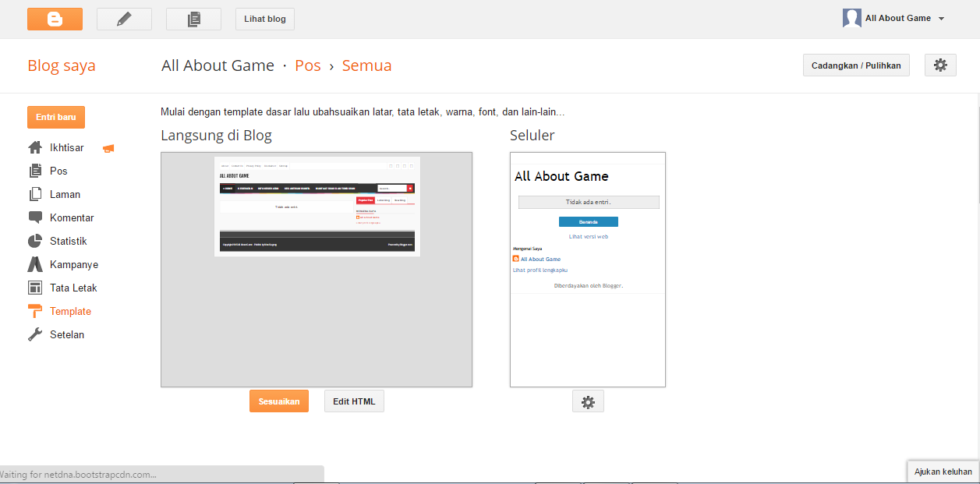Open Tata Letak in the sidebar
Screen dimensions: 980x484
pos(73,288)
